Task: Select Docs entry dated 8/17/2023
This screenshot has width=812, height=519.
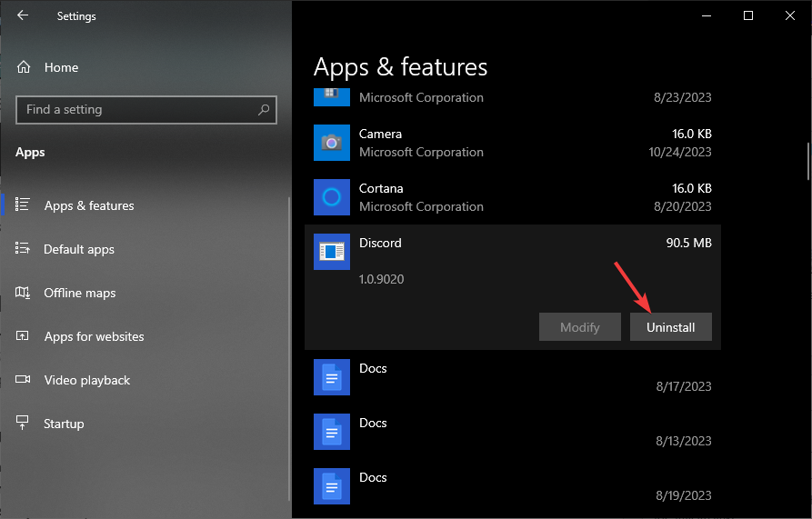Action: tap(513, 377)
